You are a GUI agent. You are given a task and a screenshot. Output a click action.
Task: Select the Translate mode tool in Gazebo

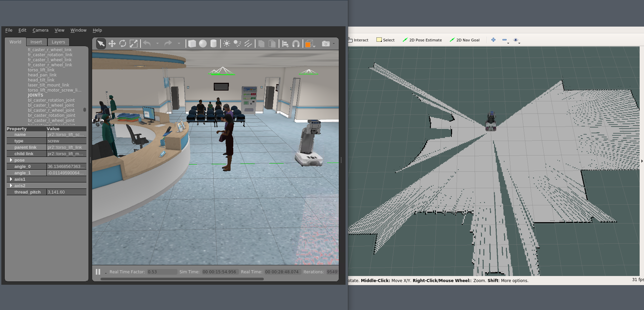112,43
